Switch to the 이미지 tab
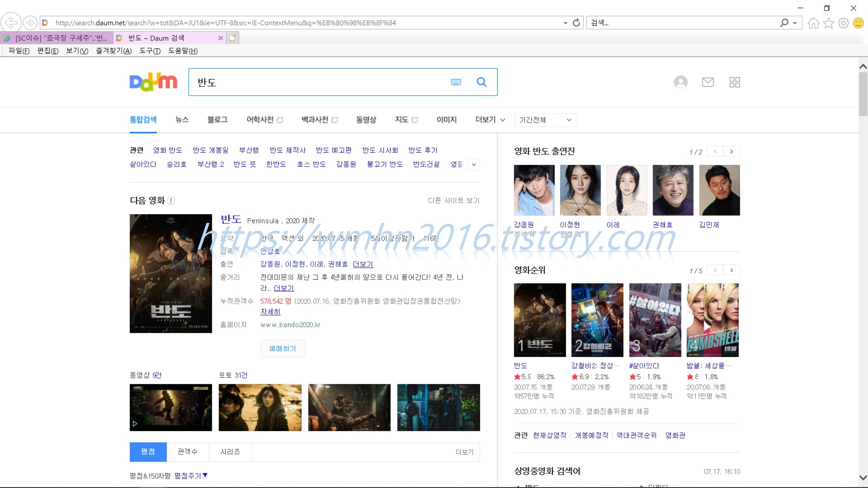Viewport: 868px width, 488px height. (x=447, y=120)
